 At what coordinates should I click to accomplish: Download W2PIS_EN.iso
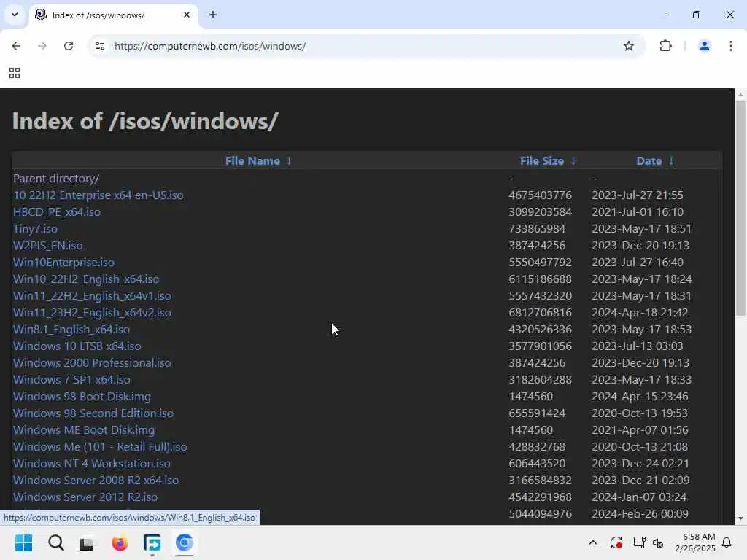point(47,245)
